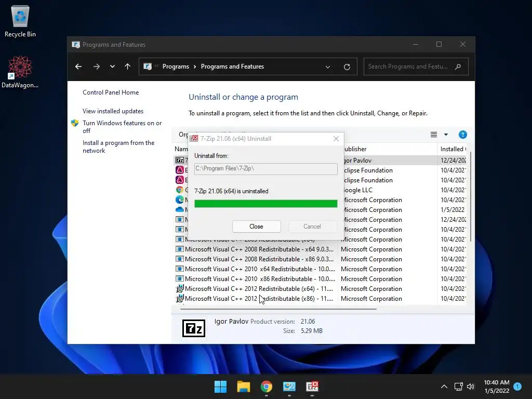Show hidden system tray icons chevron

444,387
